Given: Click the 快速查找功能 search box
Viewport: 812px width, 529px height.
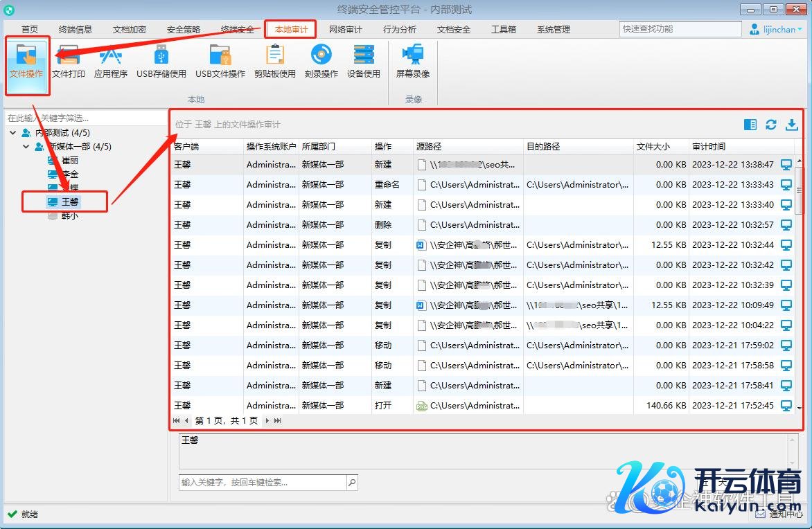Looking at the screenshot, I should tap(680, 29).
